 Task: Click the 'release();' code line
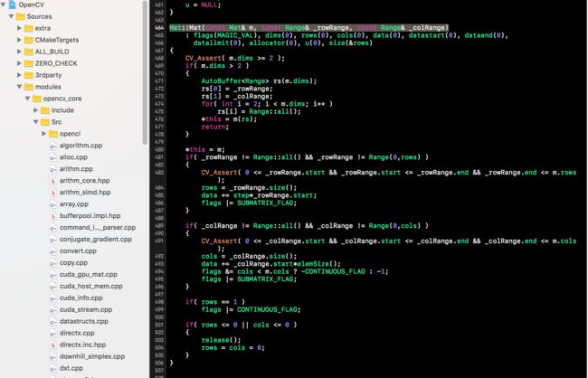click(x=221, y=340)
